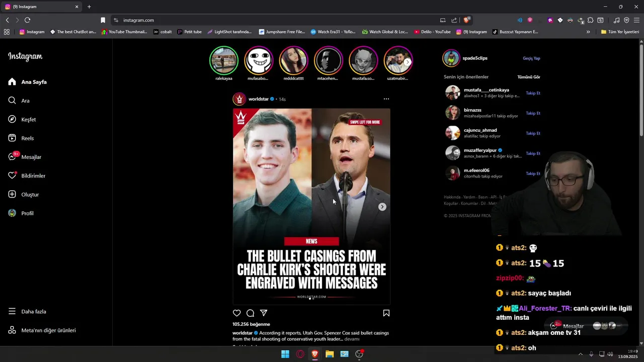Click Oluştur to create a post

click(x=24, y=195)
